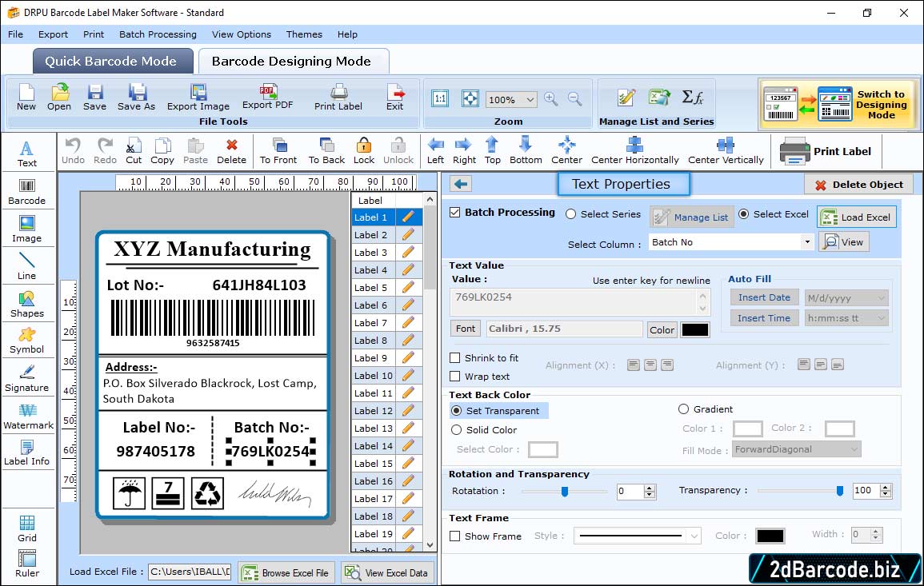The height and width of the screenshot is (586, 924).
Task: Open the Watermark tool
Action: pos(27,416)
